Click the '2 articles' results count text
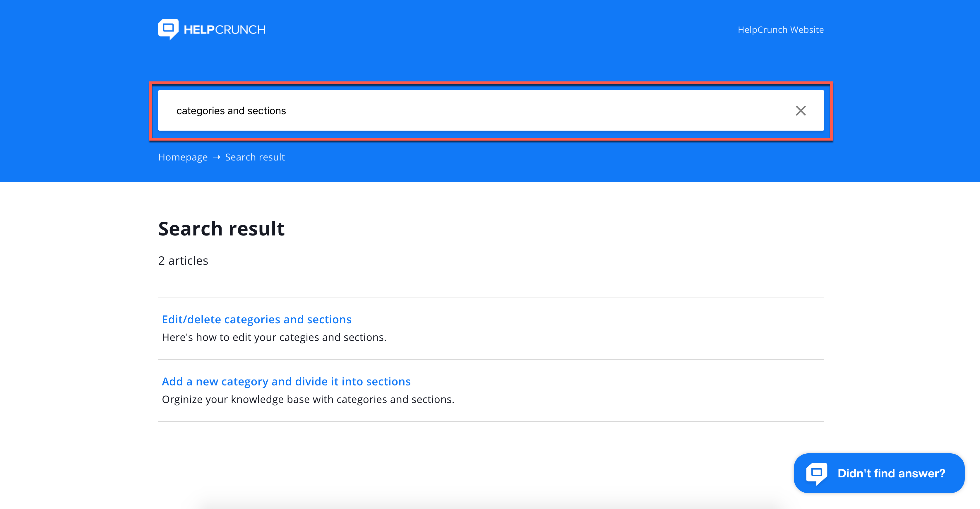The height and width of the screenshot is (509, 980). pos(183,260)
